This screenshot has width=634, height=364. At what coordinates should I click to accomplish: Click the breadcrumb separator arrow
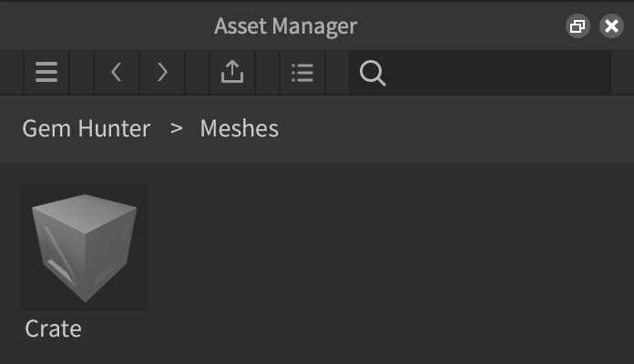[x=177, y=128]
